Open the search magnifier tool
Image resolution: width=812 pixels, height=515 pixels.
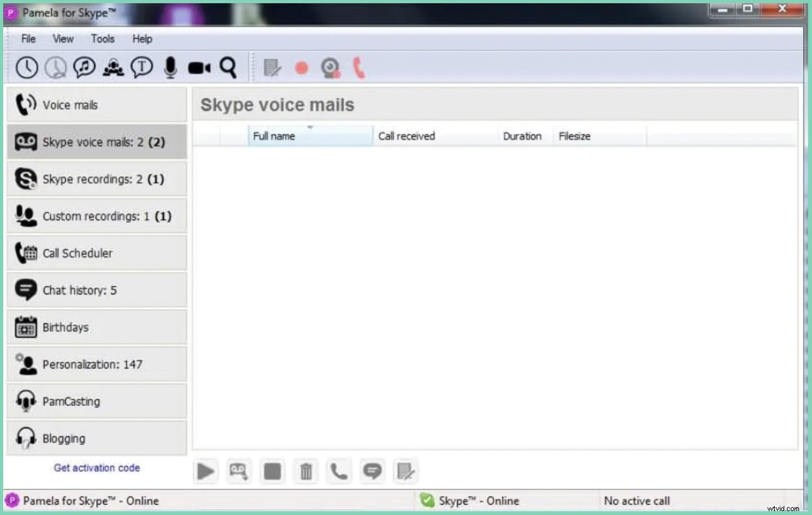point(227,66)
